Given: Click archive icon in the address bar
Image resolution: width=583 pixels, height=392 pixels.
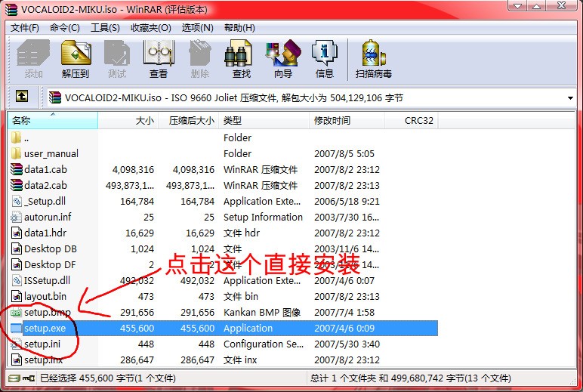Looking at the screenshot, I should [x=55, y=97].
